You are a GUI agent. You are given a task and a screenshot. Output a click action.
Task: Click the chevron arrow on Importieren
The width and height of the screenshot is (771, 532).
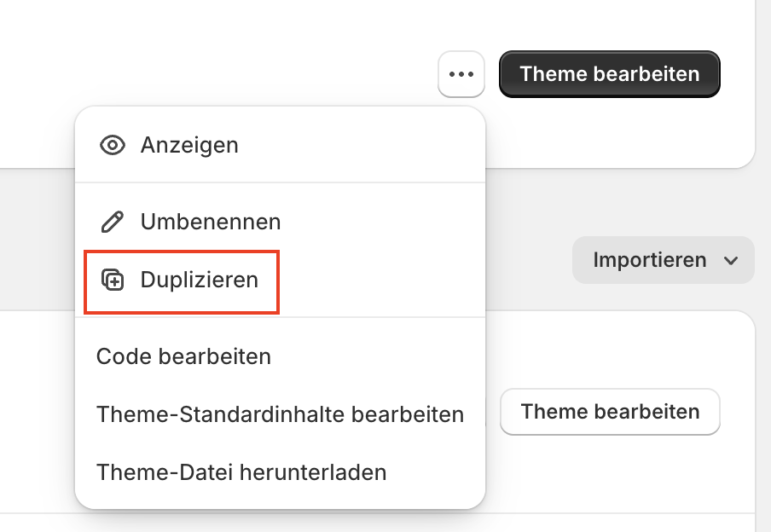pos(731,260)
